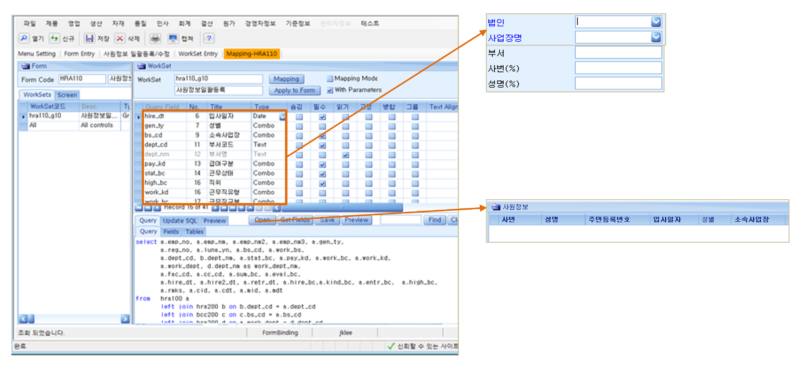
Task: Open the 경영자정보 menu
Action: point(260,23)
